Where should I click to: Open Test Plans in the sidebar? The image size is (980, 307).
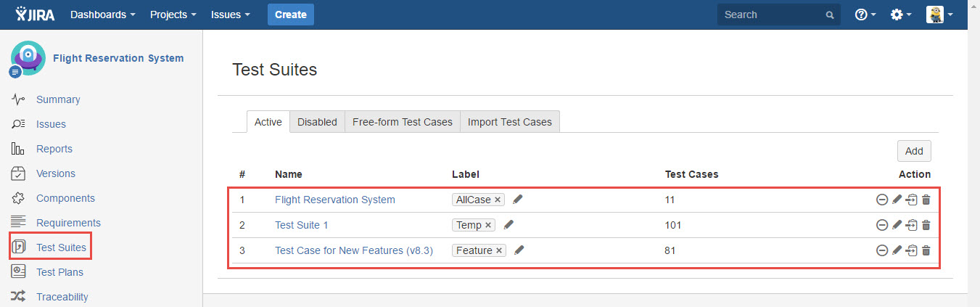click(59, 272)
